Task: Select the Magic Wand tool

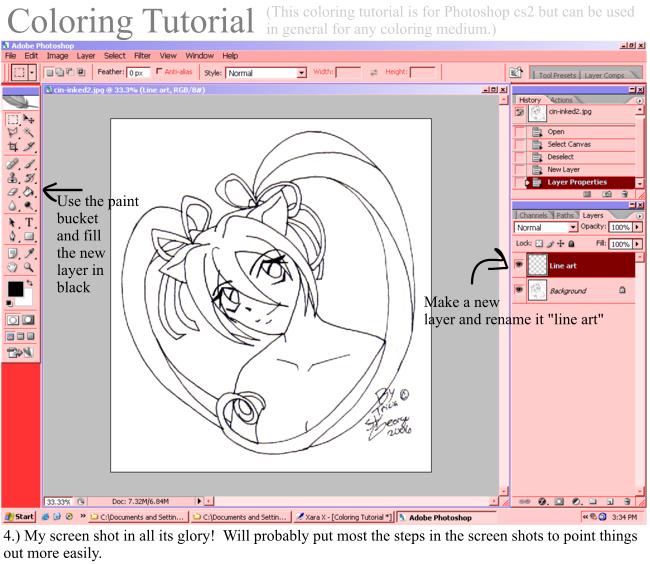Action: click(29, 133)
